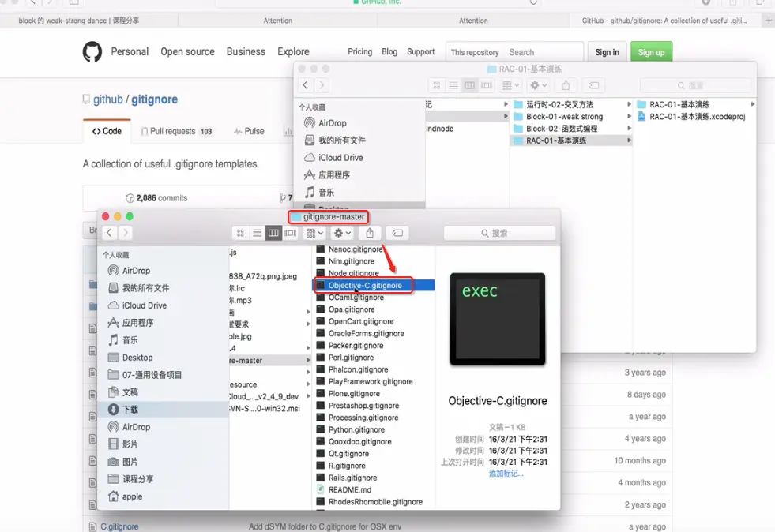This screenshot has width=775, height=532.
Task: Click green Sign up button
Action: 651,52
